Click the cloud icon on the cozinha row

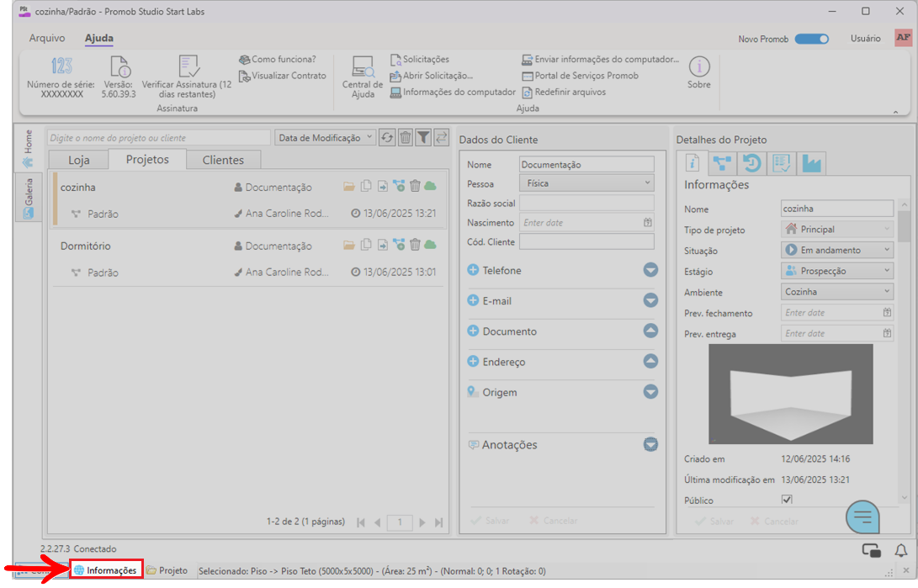tap(430, 186)
